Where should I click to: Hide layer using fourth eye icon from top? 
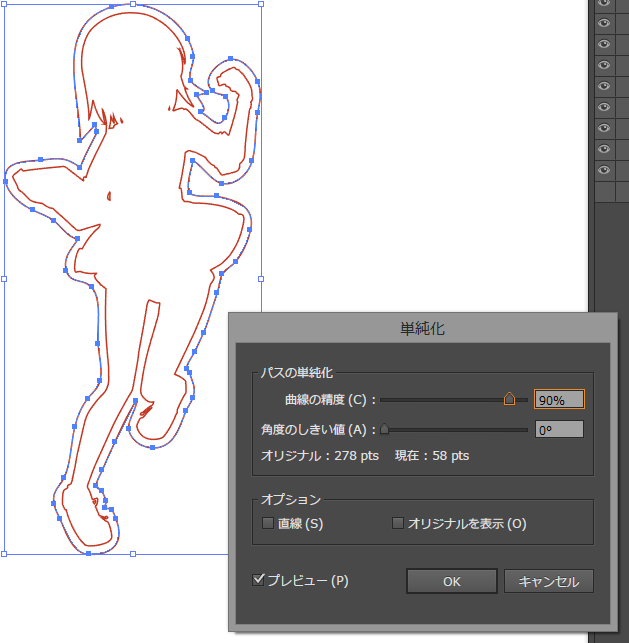point(604,65)
